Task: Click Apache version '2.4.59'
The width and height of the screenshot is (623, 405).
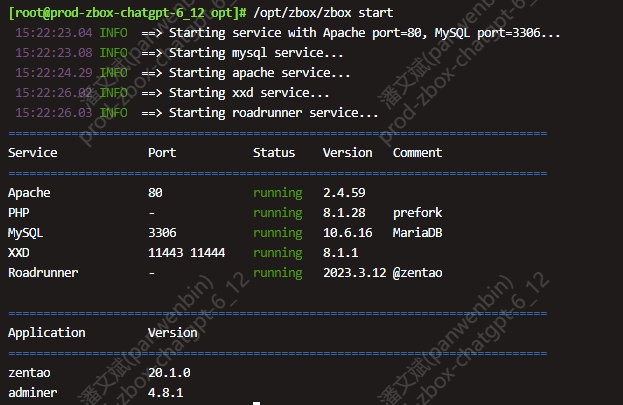Action: pyautogui.click(x=344, y=193)
